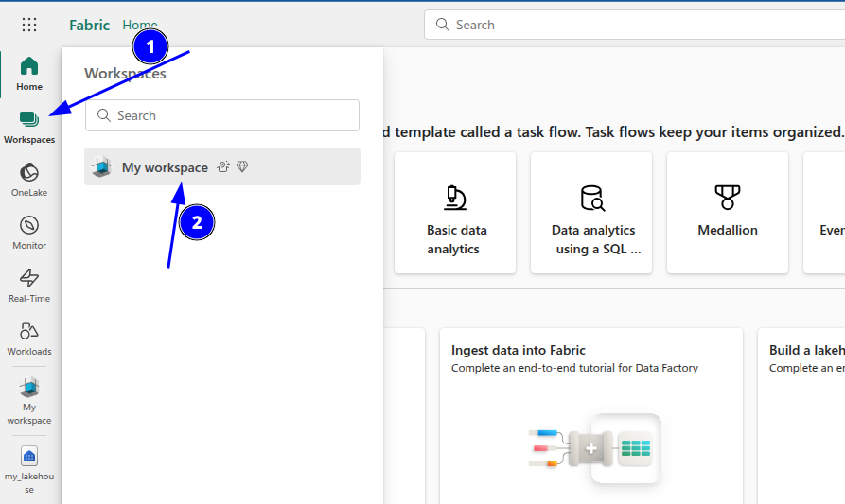This screenshot has width=845, height=504.
Task: Click the medal icon on Medallion card
Action: click(728, 197)
